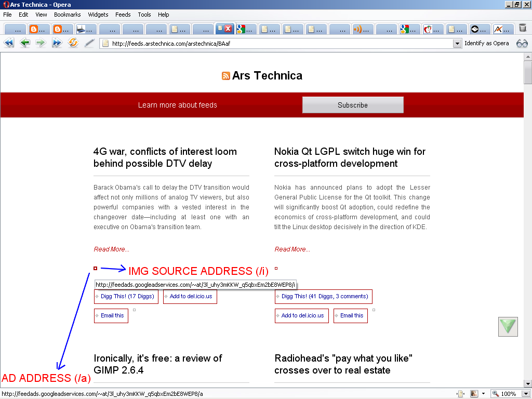The image size is (532, 399).
Task: Click the green down-arrow widget on page
Action: click(x=508, y=326)
